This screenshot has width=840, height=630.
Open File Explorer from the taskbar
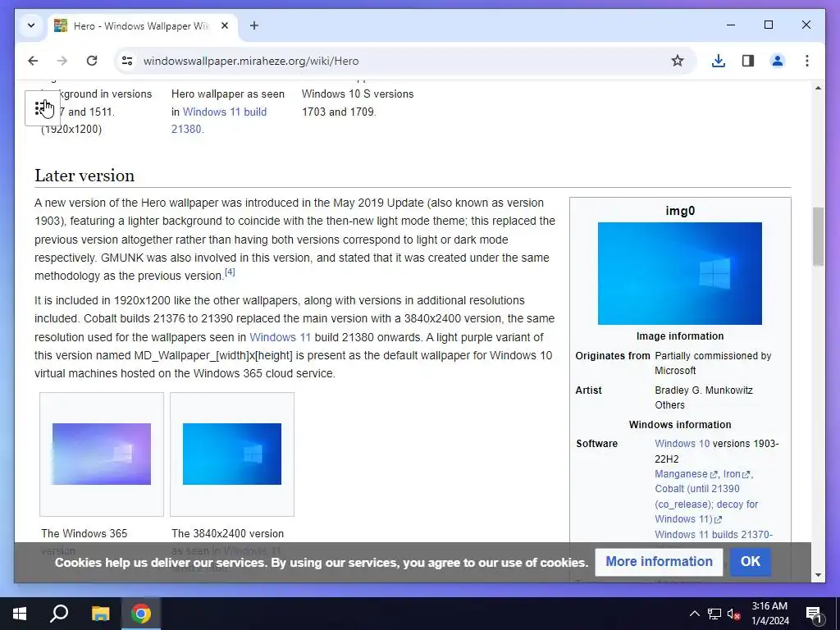click(100, 614)
